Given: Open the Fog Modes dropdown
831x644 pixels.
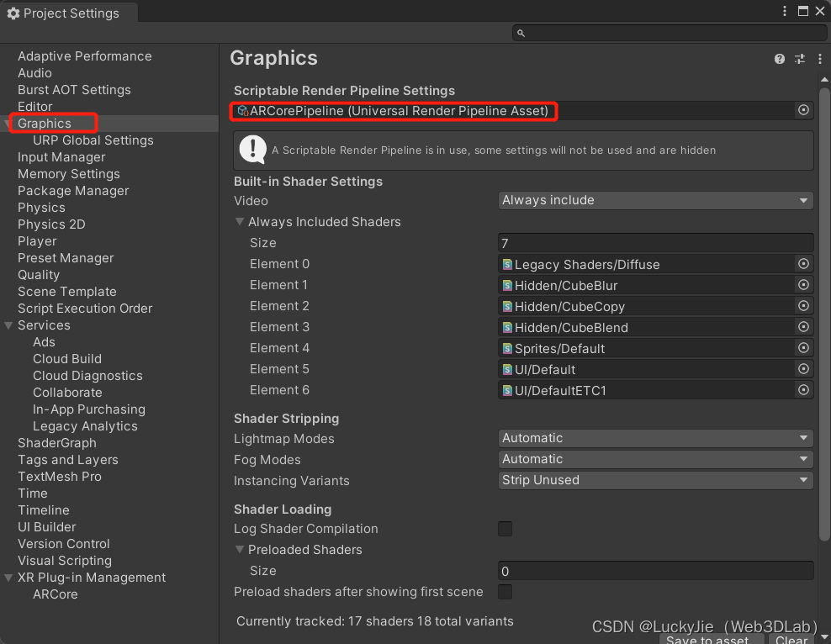Looking at the screenshot, I should [655, 459].
